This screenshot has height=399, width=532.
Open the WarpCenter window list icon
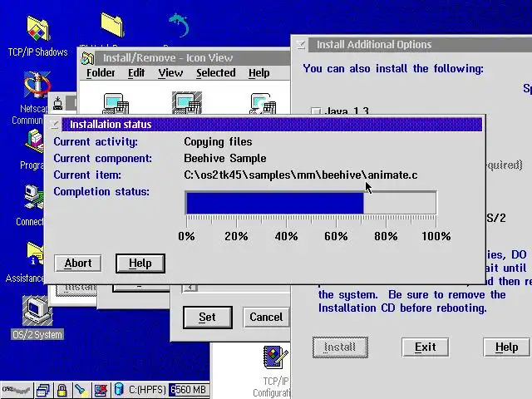[x=43, y=390]
